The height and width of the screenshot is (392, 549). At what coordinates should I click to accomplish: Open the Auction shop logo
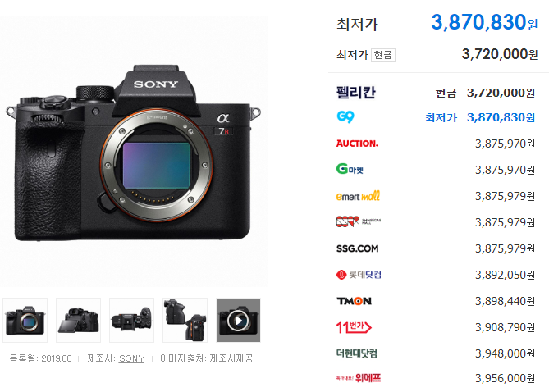pos(357,144)
